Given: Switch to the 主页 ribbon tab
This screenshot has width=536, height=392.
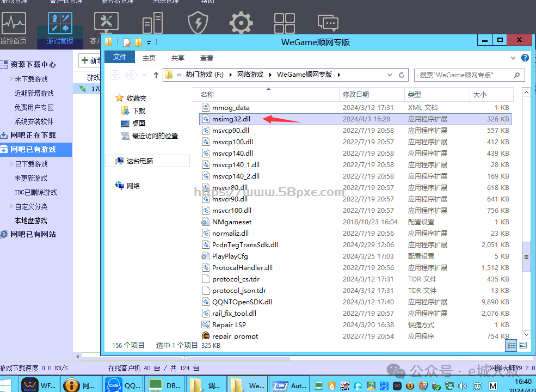Looking at the screenshot, I should click(149, 58).
